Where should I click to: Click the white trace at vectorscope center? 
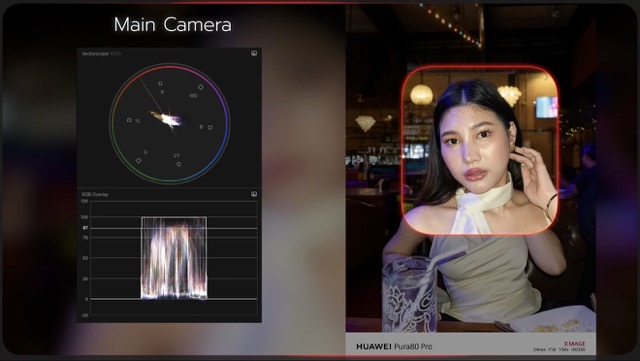(169, 120)
